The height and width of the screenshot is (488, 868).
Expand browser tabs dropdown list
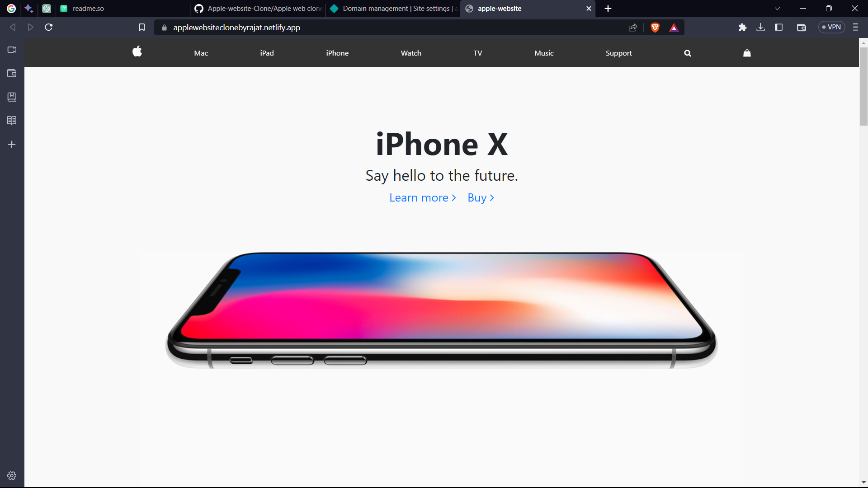(x=777, y=8)
